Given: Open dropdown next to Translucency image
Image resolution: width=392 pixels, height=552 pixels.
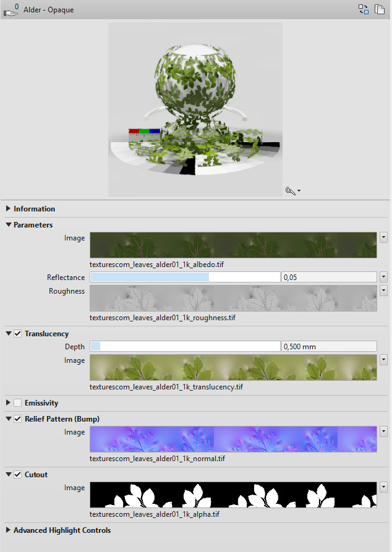Looking at the screenshot, I should tap(383, 360).
